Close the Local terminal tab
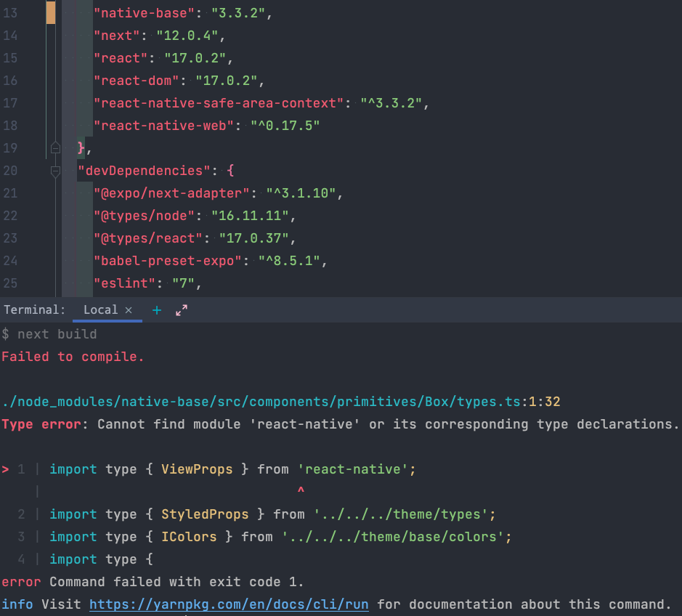The height and width of the screenshot is (616, 682). coord(129,310)
